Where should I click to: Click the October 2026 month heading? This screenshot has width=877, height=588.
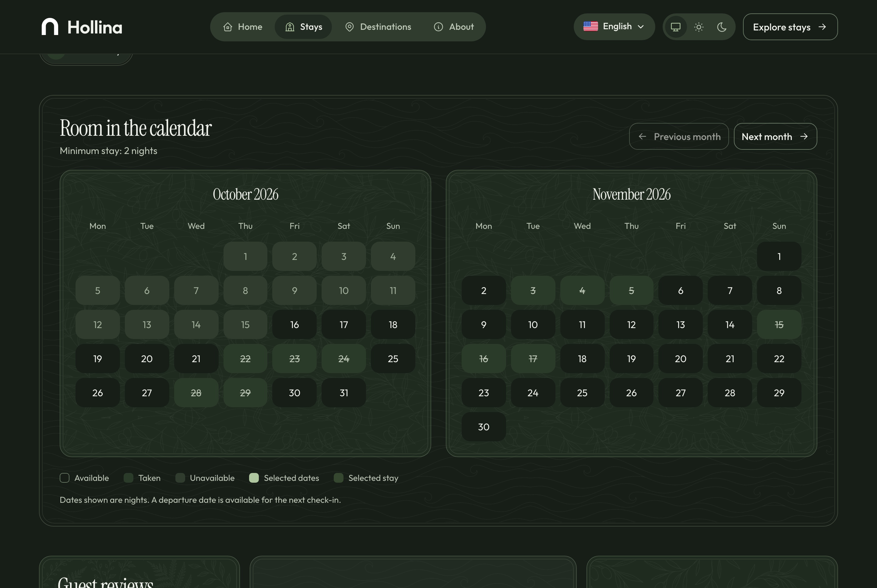245,194
